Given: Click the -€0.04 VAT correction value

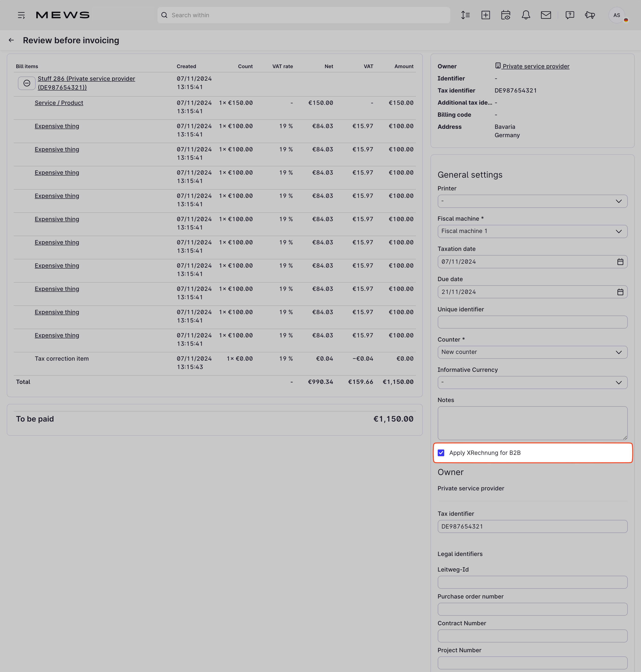Looking at the screenshot, I should [x=363, y=359].
